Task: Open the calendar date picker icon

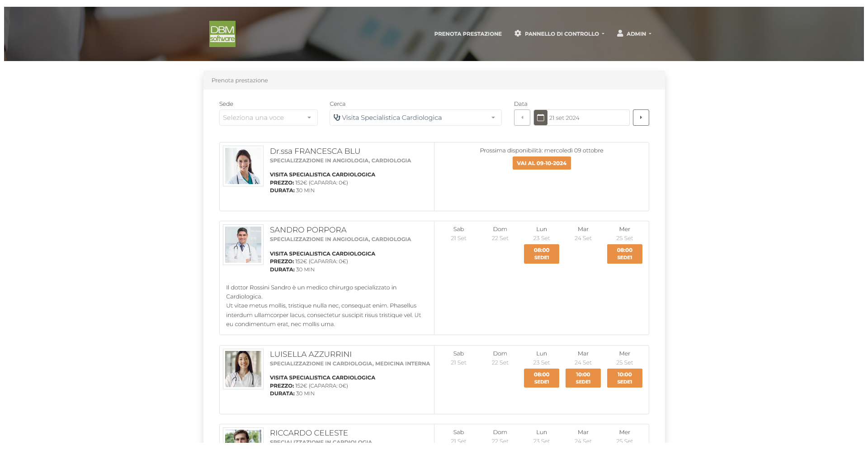Action: point(540,118)
